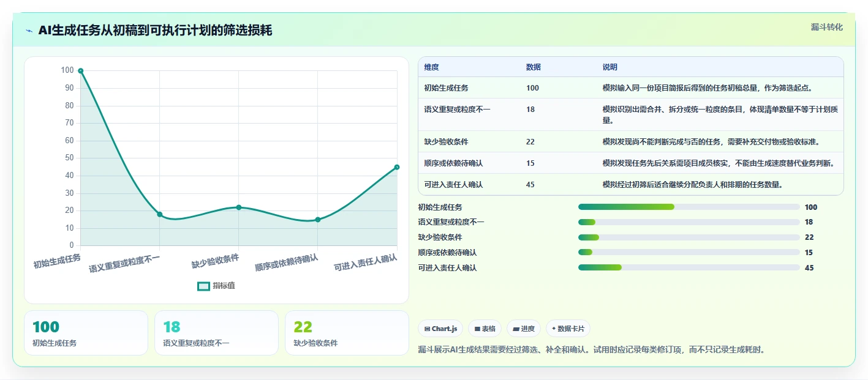Click the 语义重复或粒度不一 progress bar
The width and height of the screenshot is (868, 380).
689,222
